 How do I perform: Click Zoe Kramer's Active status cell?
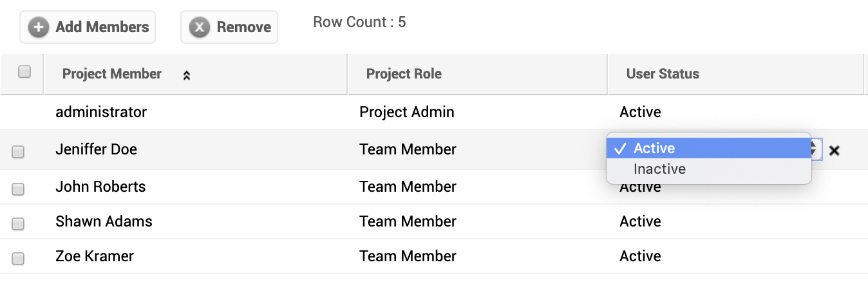coord(640,256)
